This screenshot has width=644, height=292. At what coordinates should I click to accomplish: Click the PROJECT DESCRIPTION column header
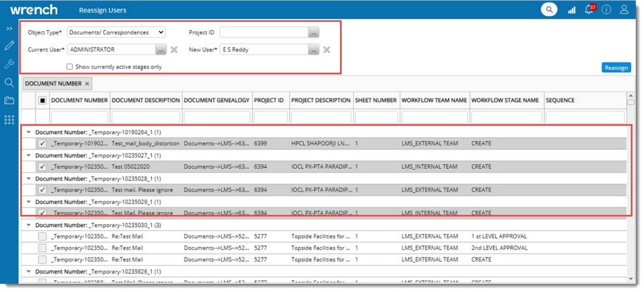tap(321, 100)
